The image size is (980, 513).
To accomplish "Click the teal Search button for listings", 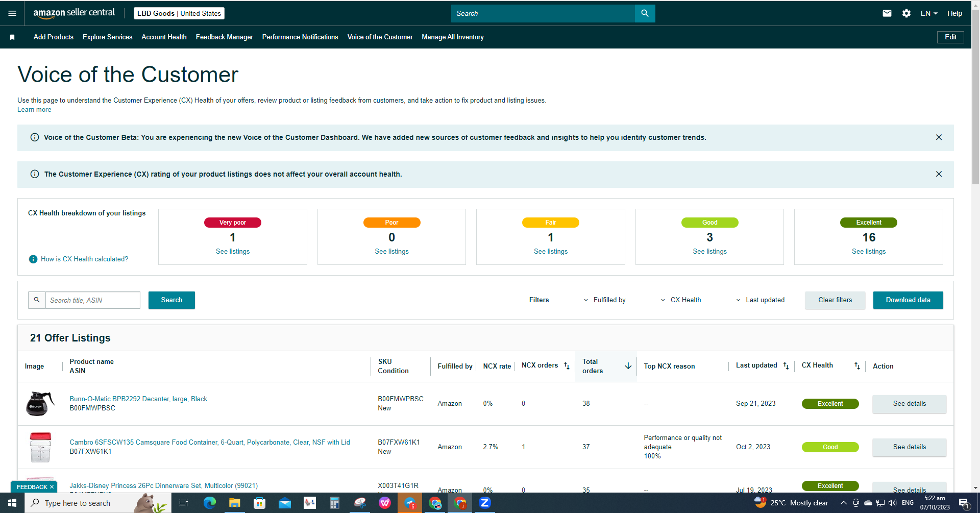I will coord(171,300).
